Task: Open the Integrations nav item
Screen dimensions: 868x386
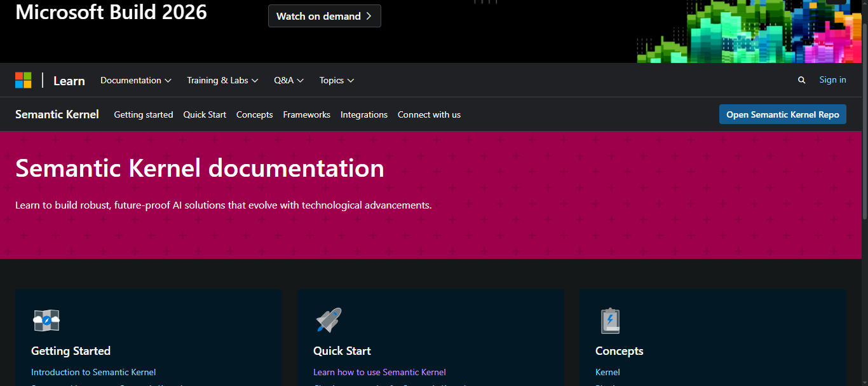Action: (x=364, y=114)
